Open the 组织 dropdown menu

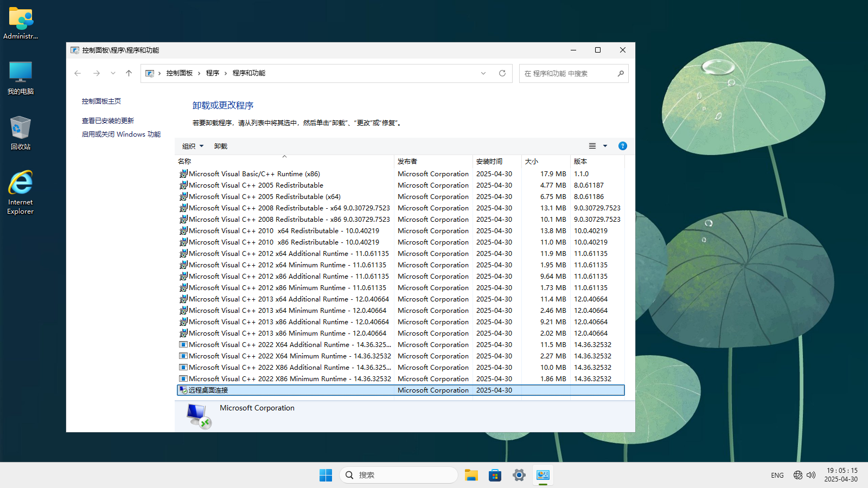pos(193,146)
